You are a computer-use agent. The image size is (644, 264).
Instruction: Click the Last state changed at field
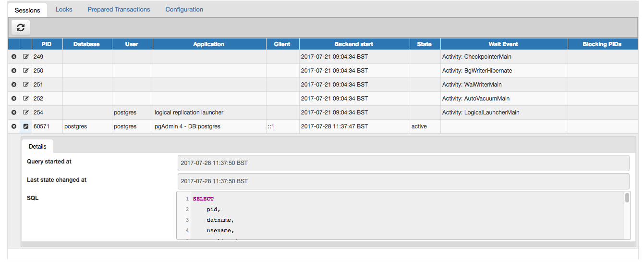[x=403, y=181]
